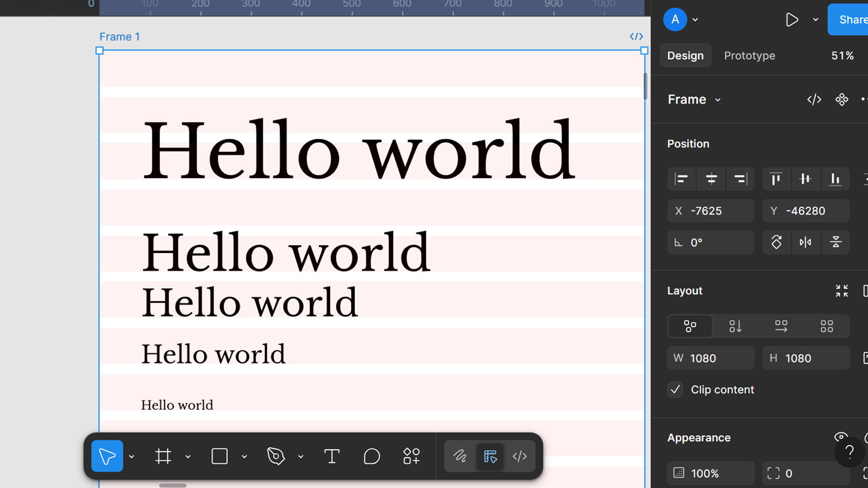
Task: Toggle Appearance visibility with the eye icon
Action: [841, 437]
